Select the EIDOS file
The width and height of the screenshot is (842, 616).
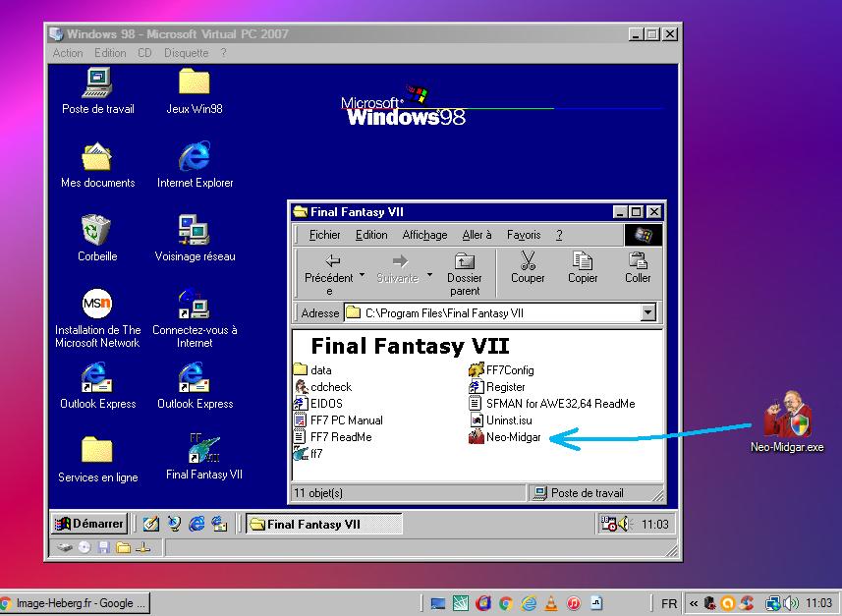pyautogui.click(x=318, y=404)
